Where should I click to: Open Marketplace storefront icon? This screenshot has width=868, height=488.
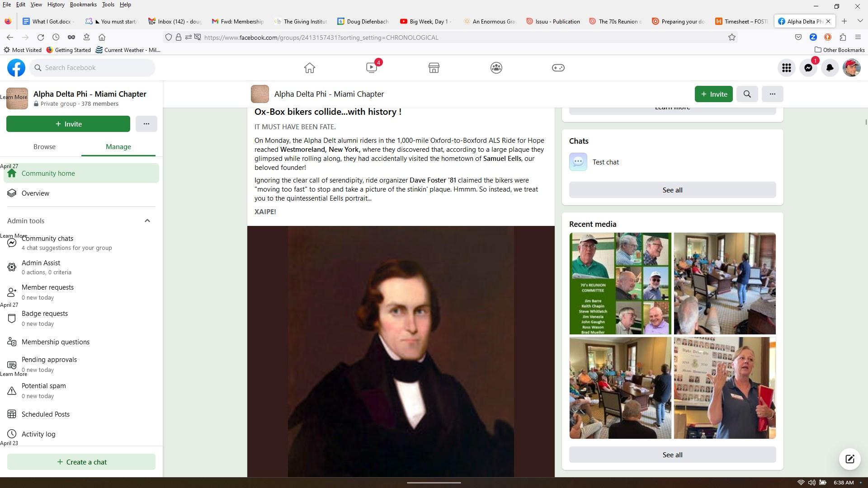click(x=434, y=68)
